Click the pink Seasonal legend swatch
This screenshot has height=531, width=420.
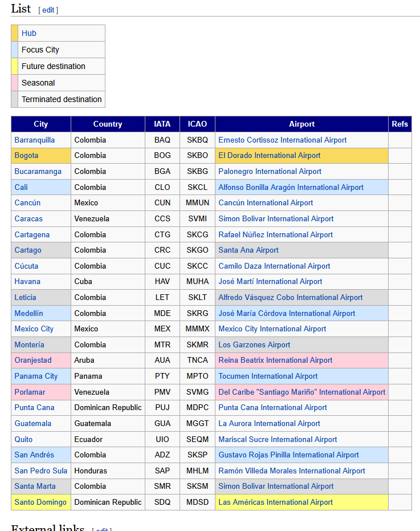(15, 83)
